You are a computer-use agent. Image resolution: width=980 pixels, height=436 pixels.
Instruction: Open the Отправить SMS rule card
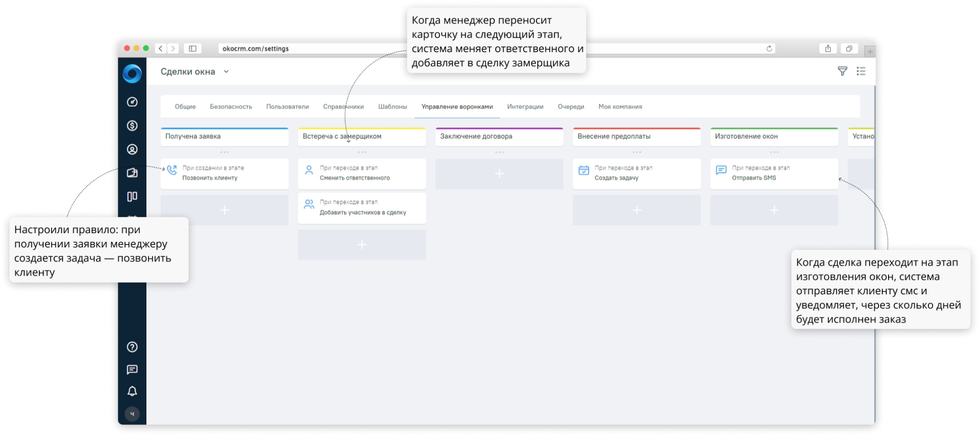[x=774, y=174]
